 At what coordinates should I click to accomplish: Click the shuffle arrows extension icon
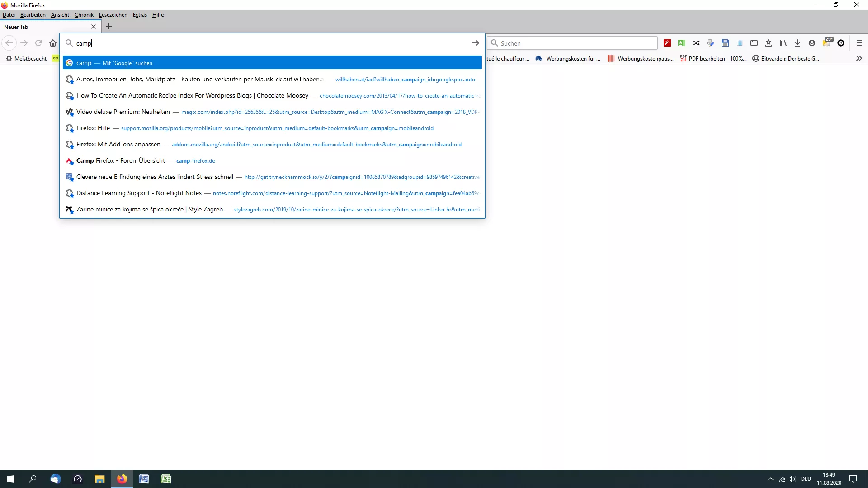[x=696, y=43]
